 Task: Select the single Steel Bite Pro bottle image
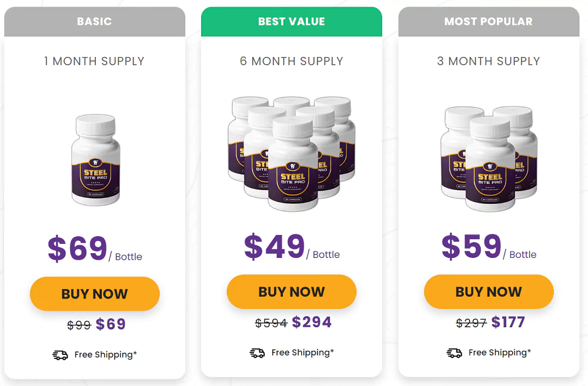click(x=96, y=160)
